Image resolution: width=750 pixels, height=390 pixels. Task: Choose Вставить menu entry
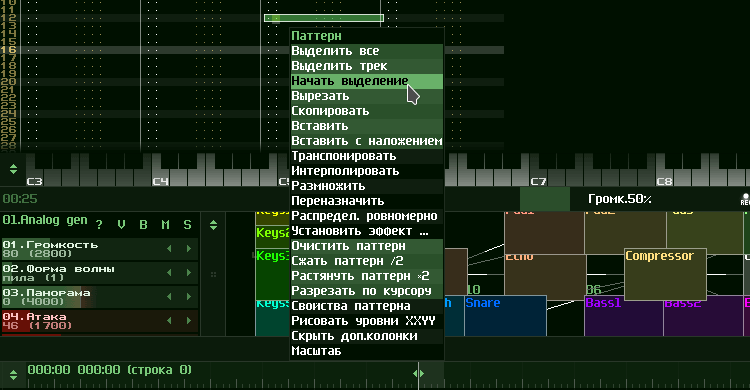coord(367,126)
